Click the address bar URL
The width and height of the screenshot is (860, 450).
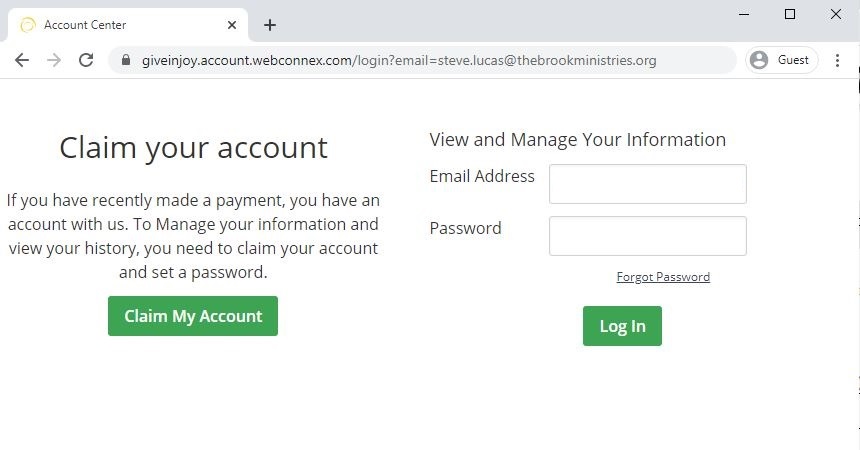tap(400, 60)
